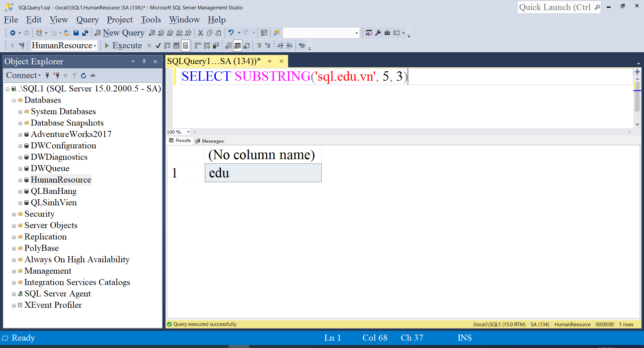This screenshot has width=644, height=348.
Task: Open the HumanResource database dropdown
Action: pos(95,46)
